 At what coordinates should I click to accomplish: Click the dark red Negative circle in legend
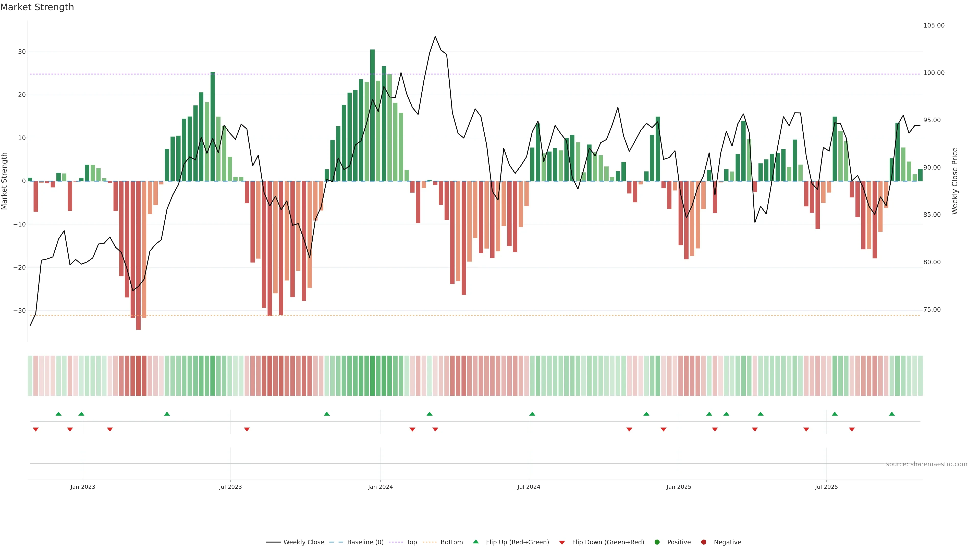tap(703, 542)
